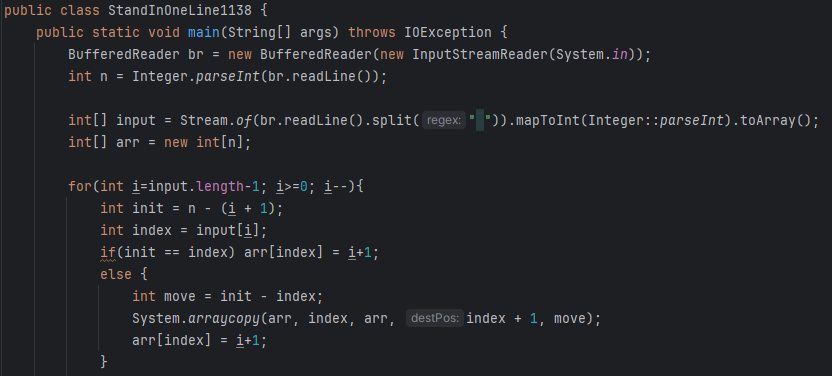The image size is (832, 376).
Task: Click the 'if' keyword with warning underline
Action: click(x=108, y=253)
